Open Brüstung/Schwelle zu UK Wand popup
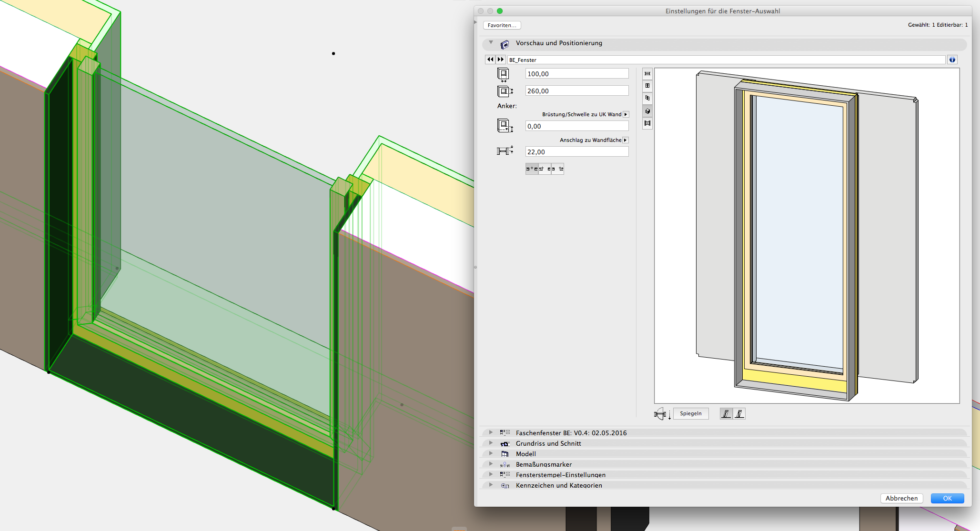This screenshot has height=531, width=980. point(626,114)
